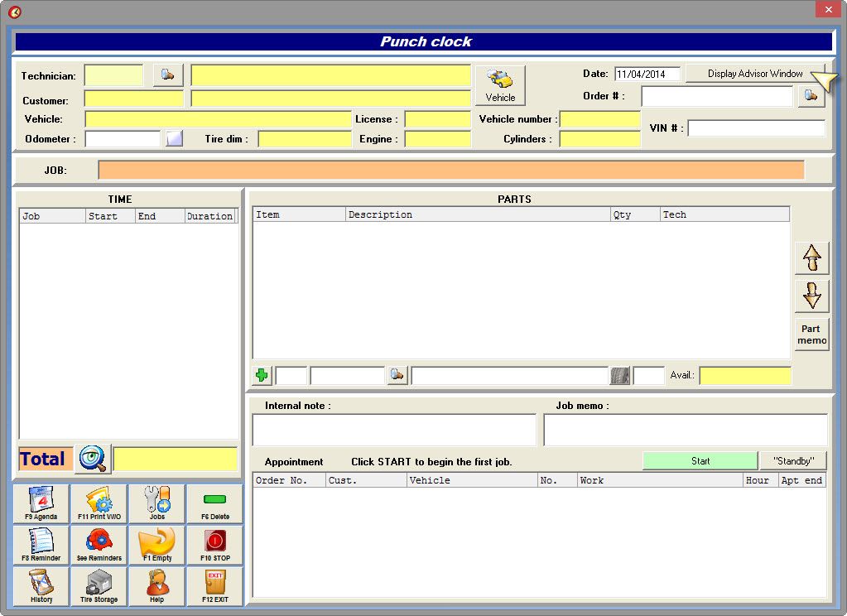Click the tire icon in parts row

(620, 375)
